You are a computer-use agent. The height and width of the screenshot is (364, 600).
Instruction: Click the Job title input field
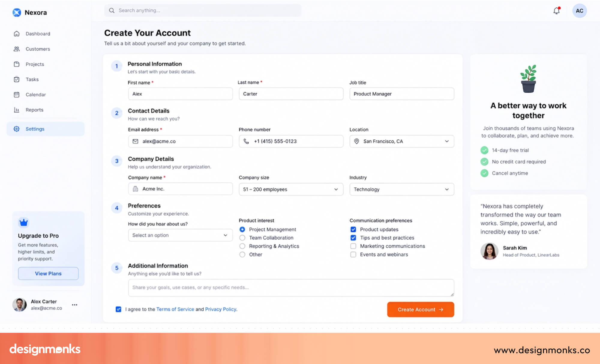click(x=402, y=94)
